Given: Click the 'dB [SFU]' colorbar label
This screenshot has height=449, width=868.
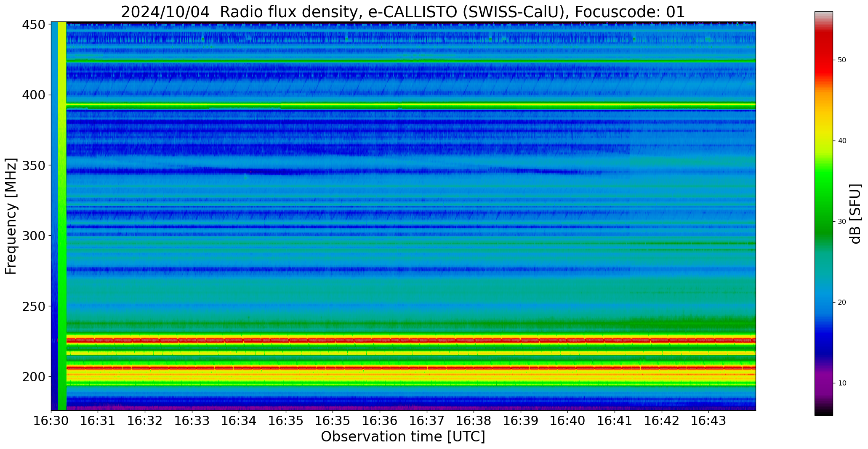Looking at the screenshot, I should (x=855, y=214).
